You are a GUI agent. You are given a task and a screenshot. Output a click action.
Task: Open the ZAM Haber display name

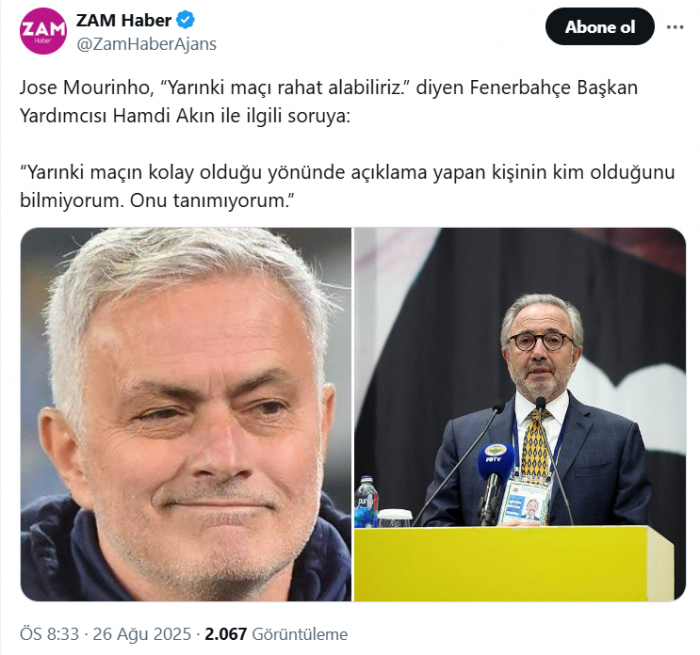[124, 20]
